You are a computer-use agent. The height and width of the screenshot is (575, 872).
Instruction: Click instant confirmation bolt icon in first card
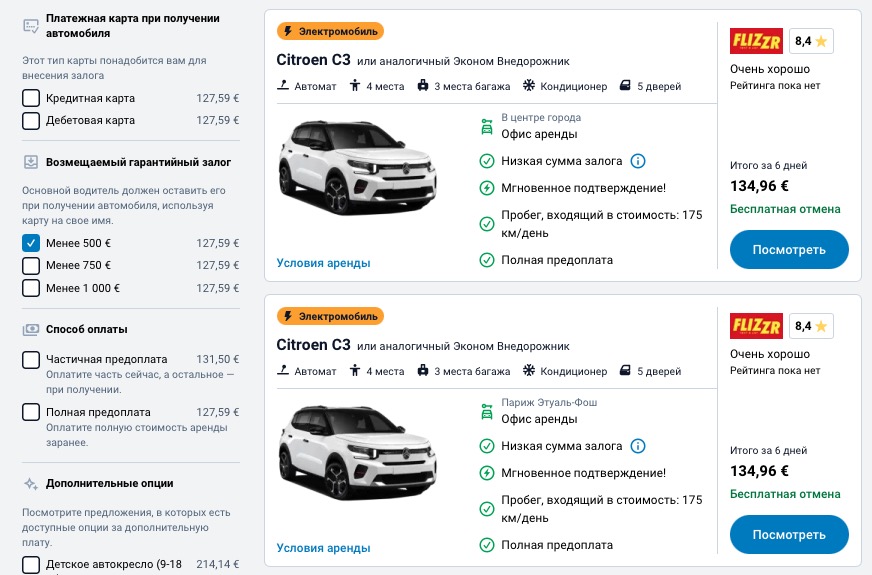click(x=487, y=188)
